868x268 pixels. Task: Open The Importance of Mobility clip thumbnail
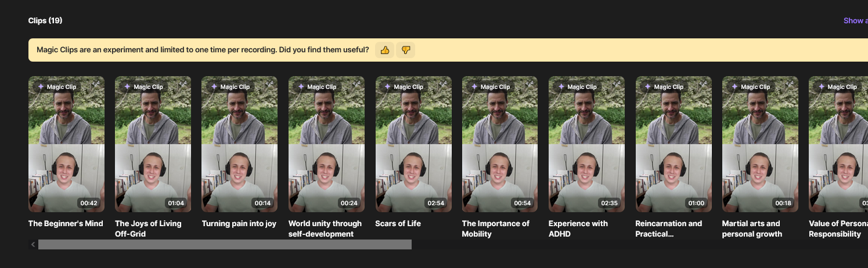(x=500, y=144)
